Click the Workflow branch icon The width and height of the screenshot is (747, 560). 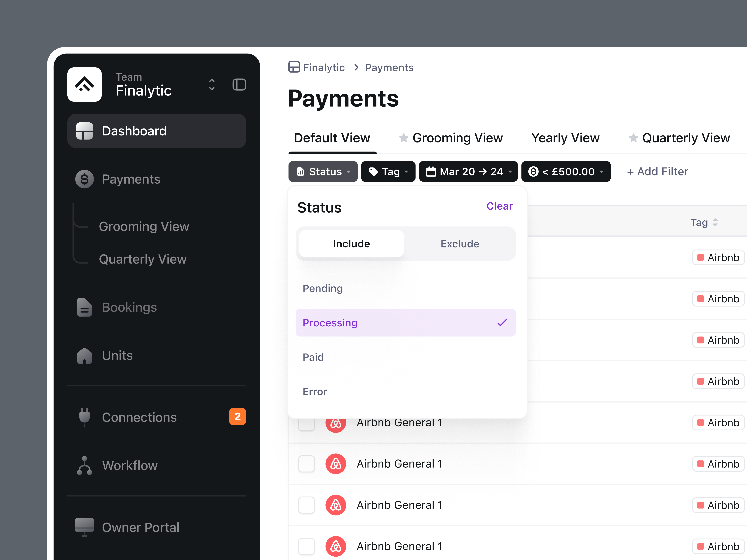pyautogui.click(x=84, y=465)
